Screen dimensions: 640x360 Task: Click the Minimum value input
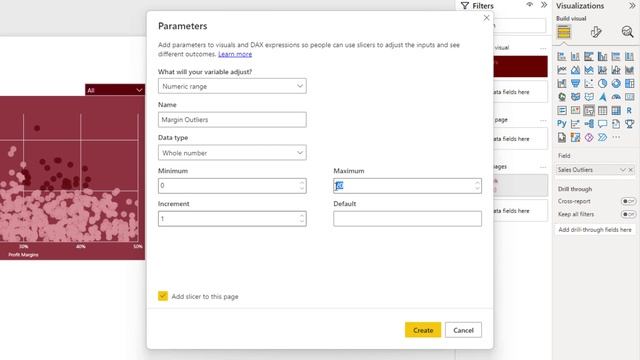pyautogui.click(x=232, y=186)
